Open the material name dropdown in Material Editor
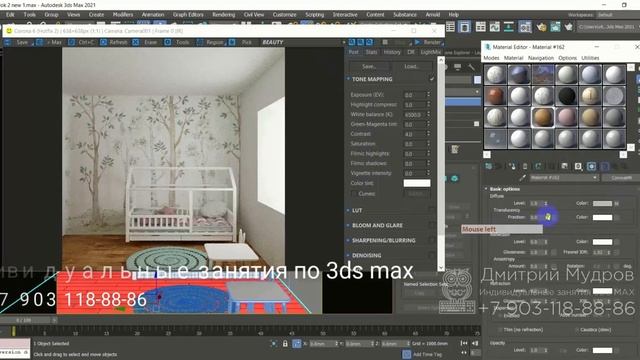The width and height of the screenshot is (640, 360). pyautogui.click(x=595, y=178)
